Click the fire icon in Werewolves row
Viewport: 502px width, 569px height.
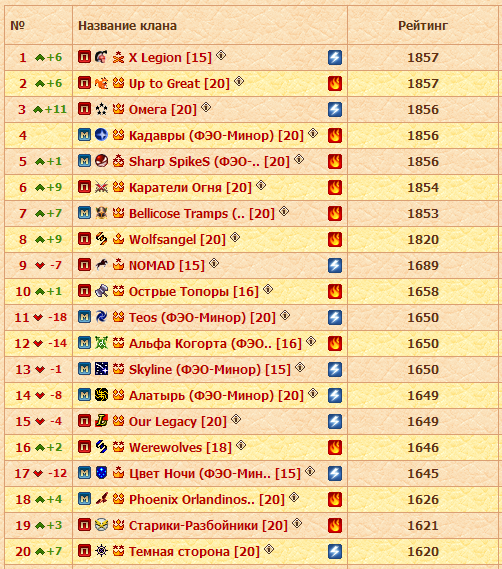(x=335, y=447)
